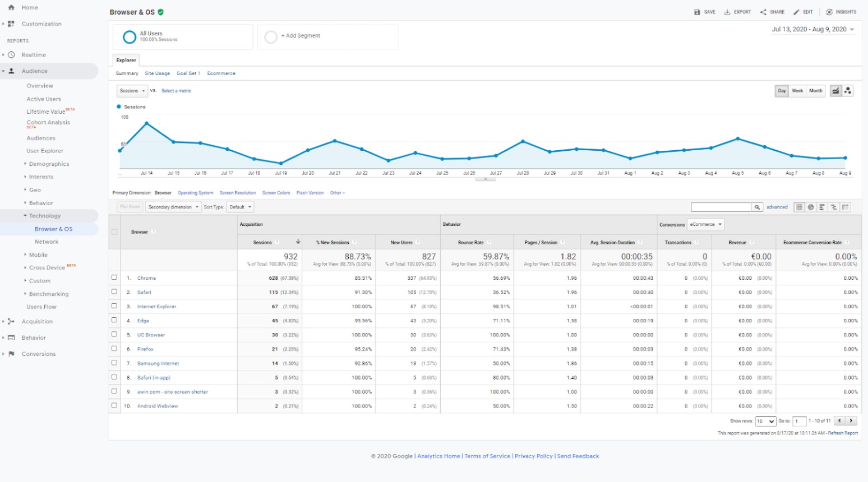The image size is (868, 482).
Task: Switch to the Site Usage tab
Action: (157, 73)
